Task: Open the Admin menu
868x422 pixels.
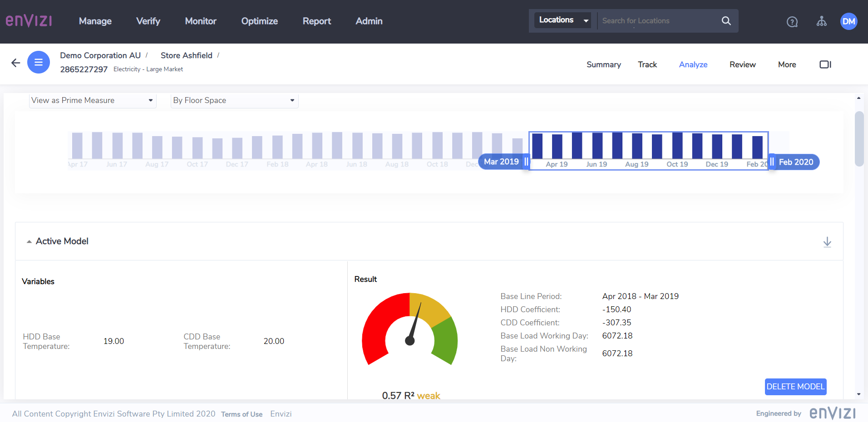Action: click(369, 21)
